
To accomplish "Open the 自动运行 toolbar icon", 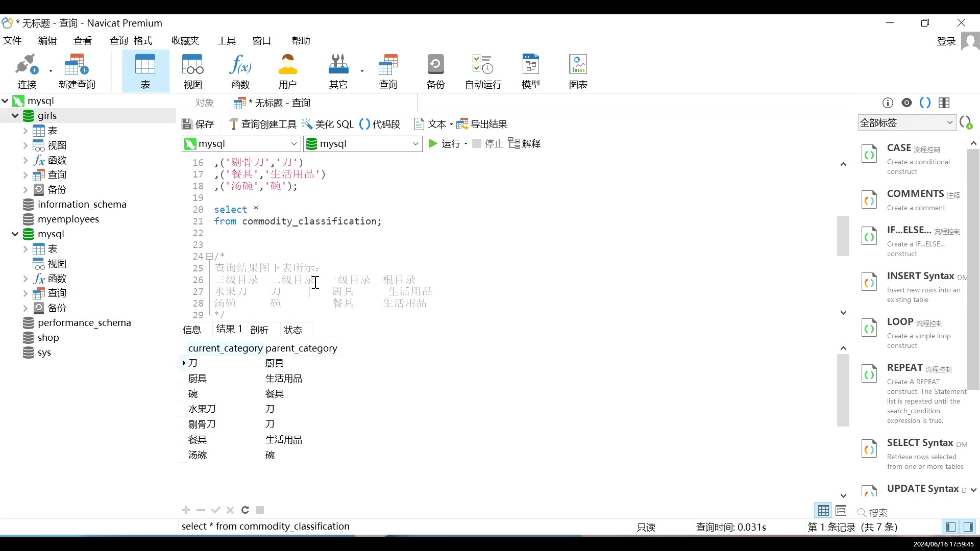I will (x=482, y=70).
